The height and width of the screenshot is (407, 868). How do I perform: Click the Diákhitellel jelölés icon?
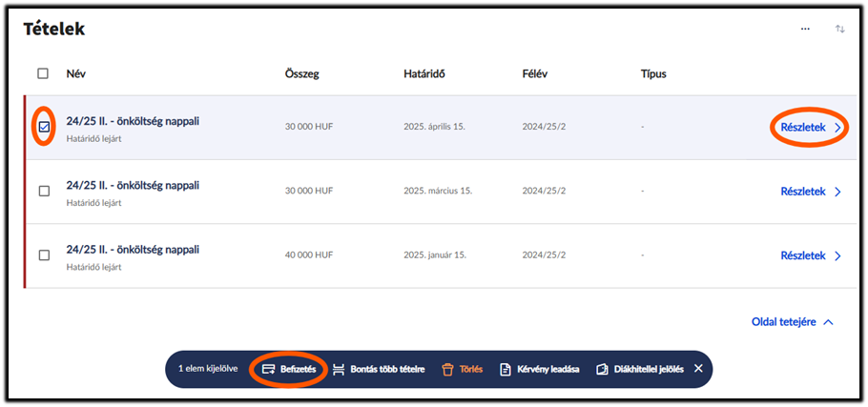[602, 369]
